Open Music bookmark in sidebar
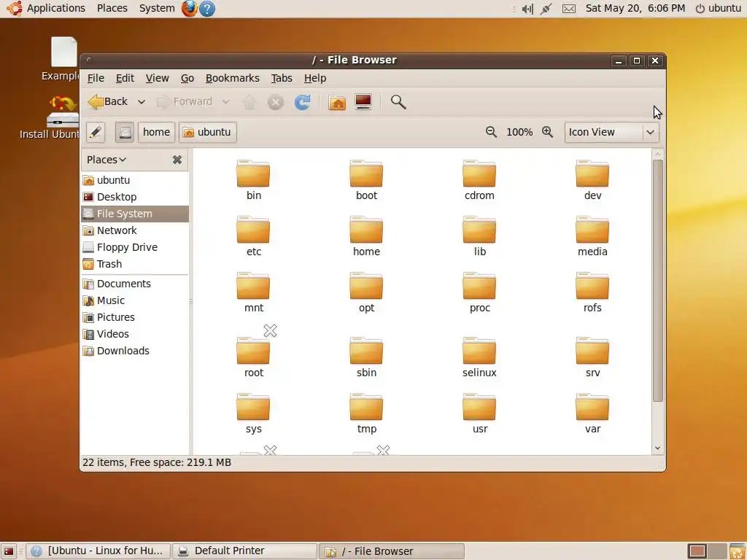The width and height of the screenshot is (747, 560). click(x=135, y=300)
